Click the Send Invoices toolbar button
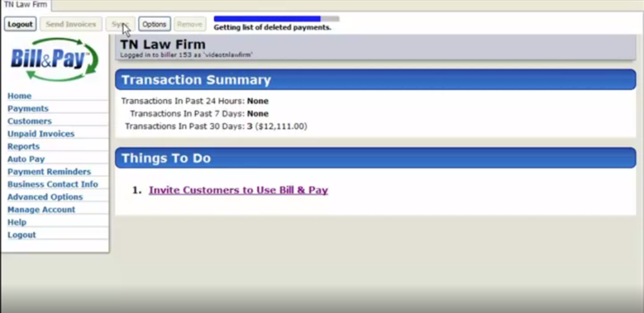The height and width of the screenshot is (313, 644). point(70,24)
